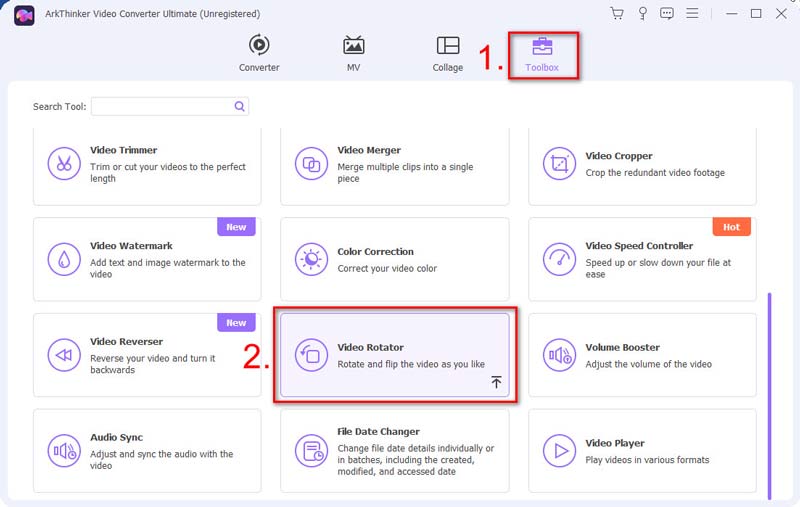Click 'Rotate and flip the video' description
The image size is (800, 507).
pyautogui.click(x=411, y=364)
